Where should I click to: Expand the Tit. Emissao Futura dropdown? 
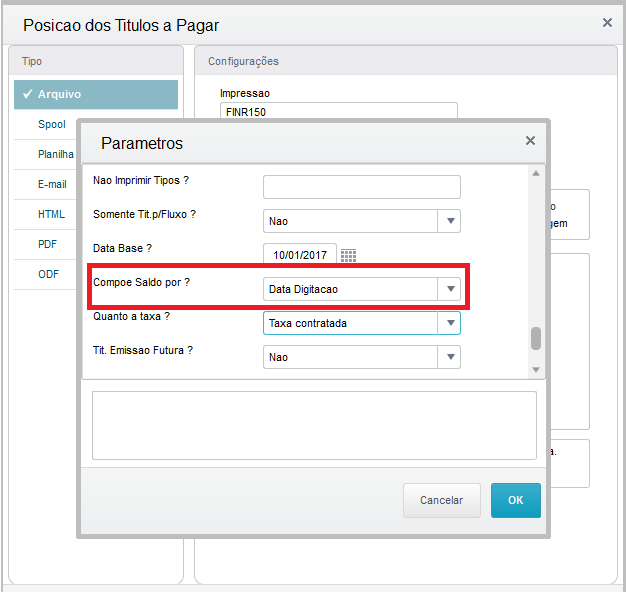coord(450,357)
